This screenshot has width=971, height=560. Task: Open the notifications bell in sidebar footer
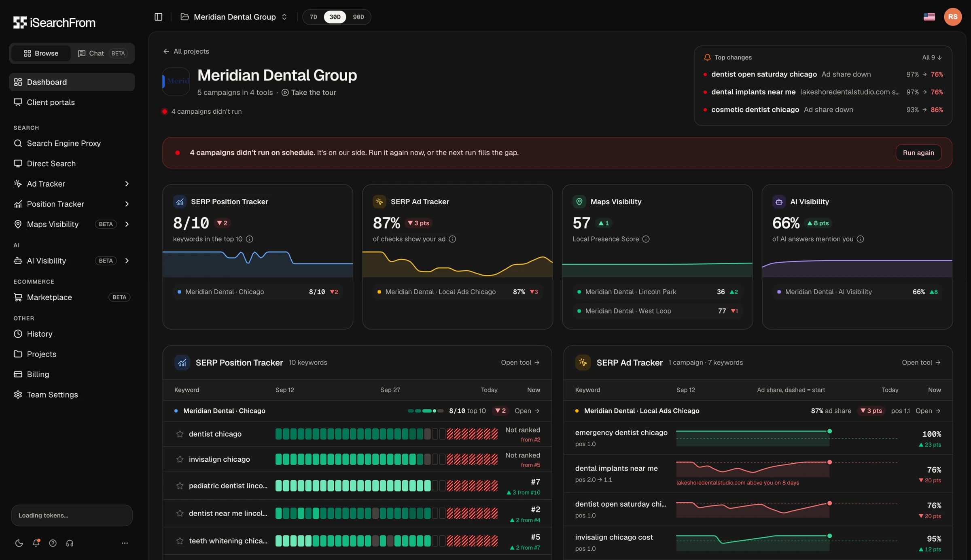[36, 543]
